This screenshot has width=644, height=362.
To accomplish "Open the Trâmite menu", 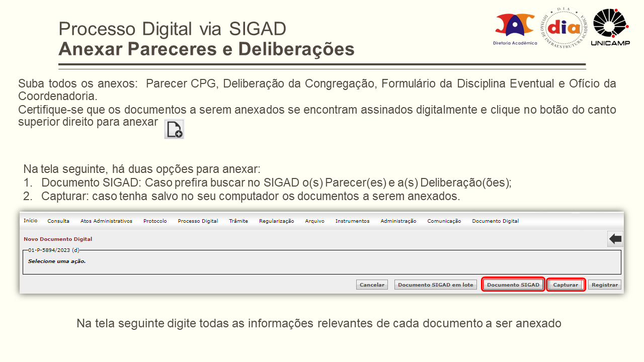I will click(238, 221).
